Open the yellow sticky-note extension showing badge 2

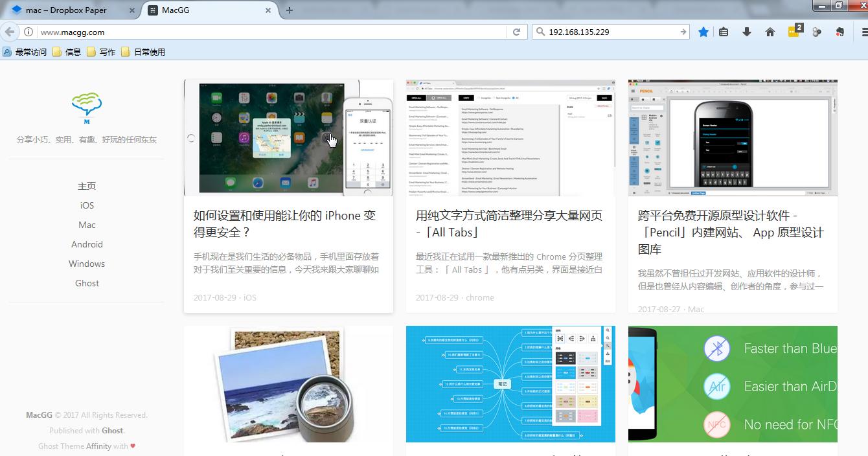793,31
